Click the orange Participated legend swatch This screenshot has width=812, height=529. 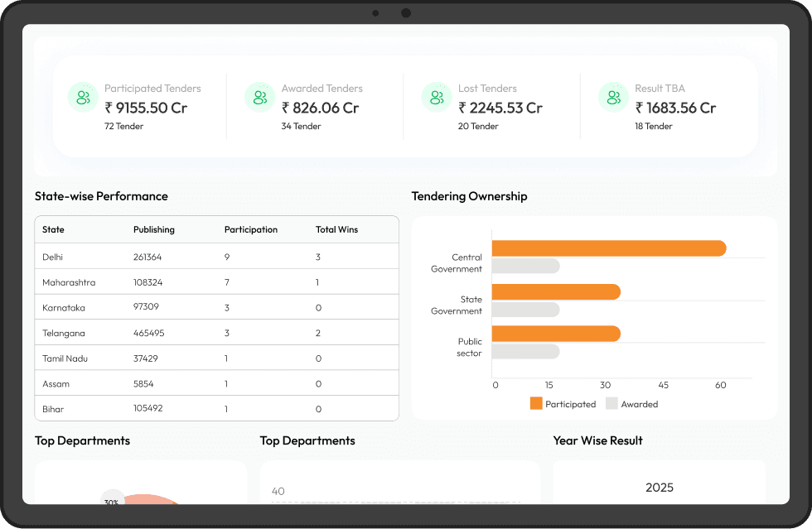click(535, 403)
